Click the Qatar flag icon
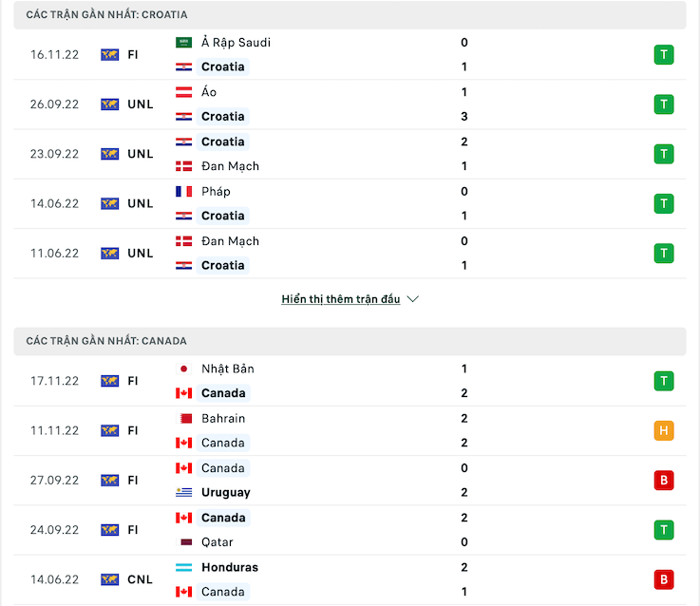Image resolution: width=700 pixels, height=606 pixels. tap(184, 542)
